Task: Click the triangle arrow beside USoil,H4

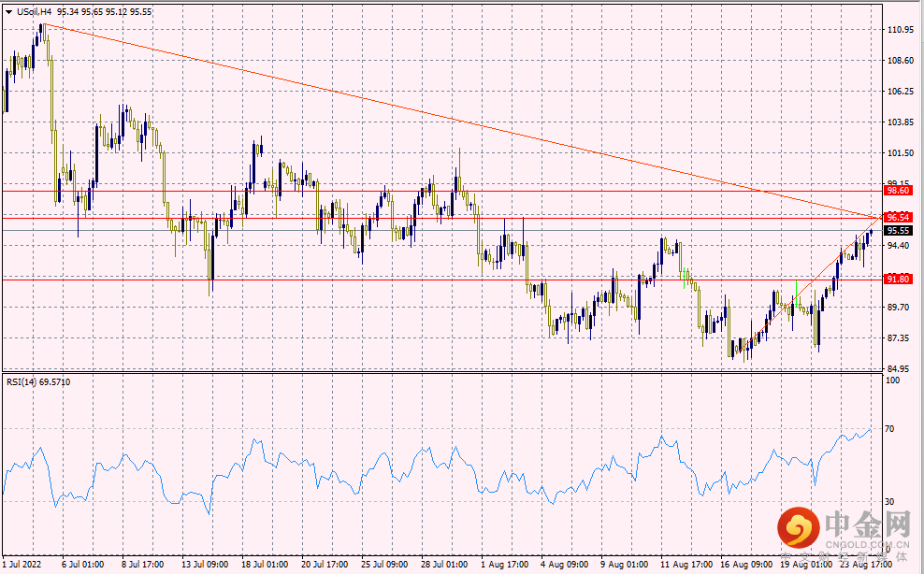Action: pos(9,11)
